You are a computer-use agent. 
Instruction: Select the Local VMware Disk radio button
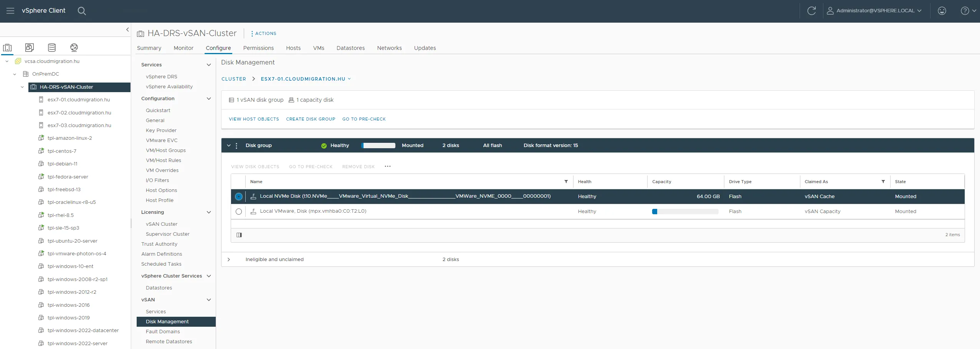pyautogui.click(x=239, y=212)
